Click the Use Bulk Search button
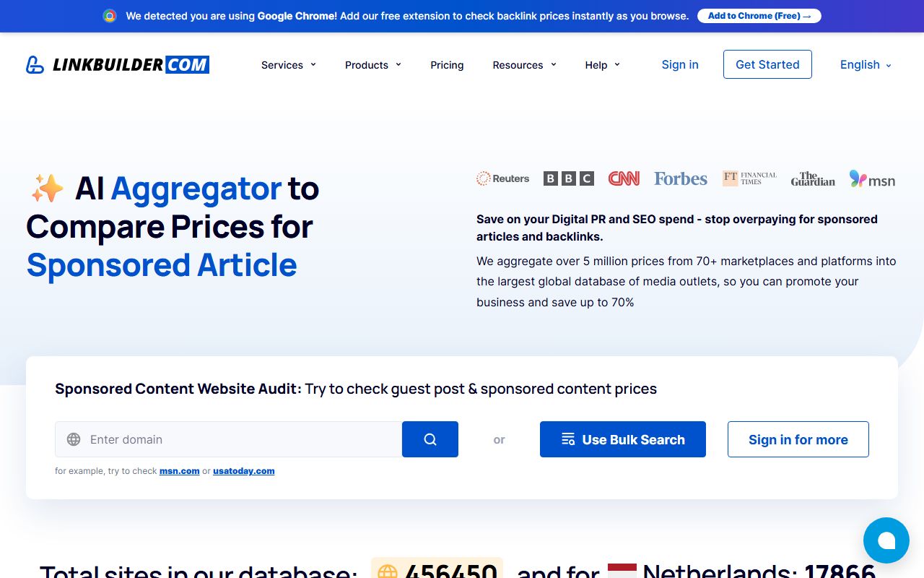 [623, 439]
